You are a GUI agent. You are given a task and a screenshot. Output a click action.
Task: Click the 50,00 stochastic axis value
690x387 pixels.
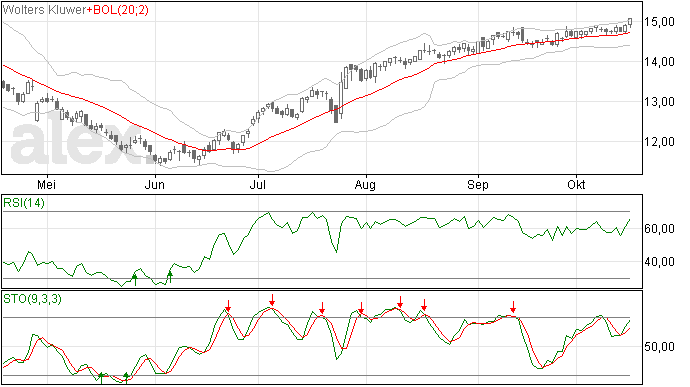pos(659,347)
